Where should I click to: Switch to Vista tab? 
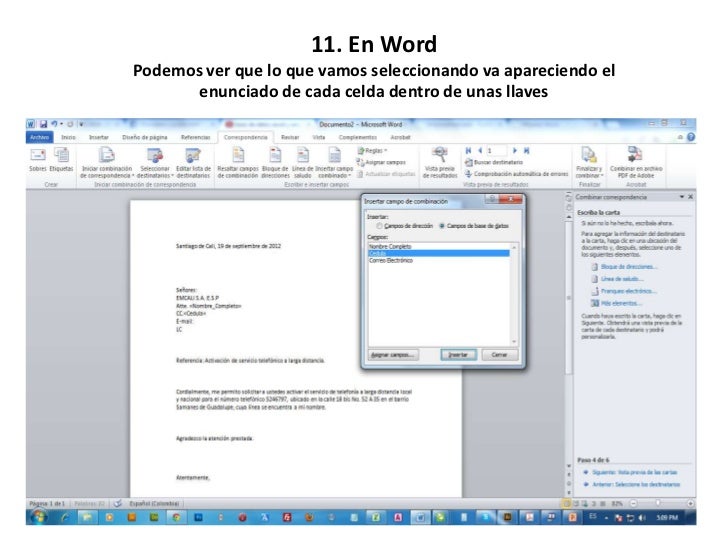318,137
